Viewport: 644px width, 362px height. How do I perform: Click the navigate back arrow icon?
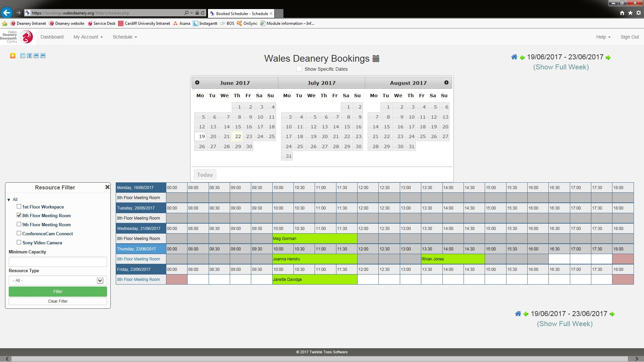tap(7, 12)
